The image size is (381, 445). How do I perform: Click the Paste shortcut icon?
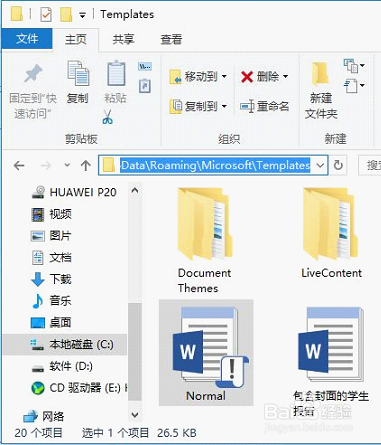145,85
